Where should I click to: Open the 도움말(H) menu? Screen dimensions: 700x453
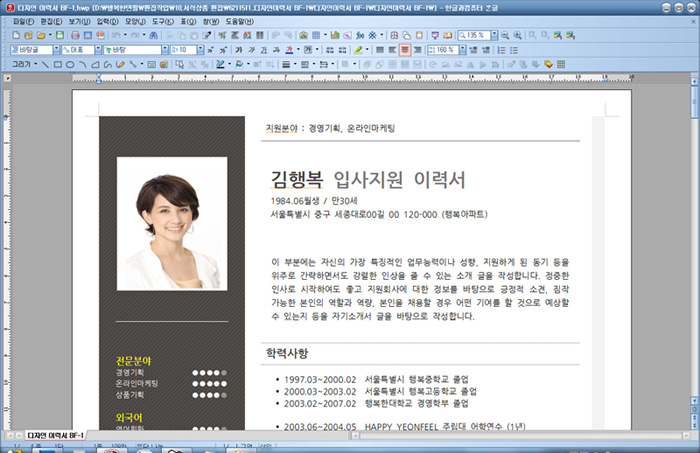pyautogui.click(x=239, y=21)
